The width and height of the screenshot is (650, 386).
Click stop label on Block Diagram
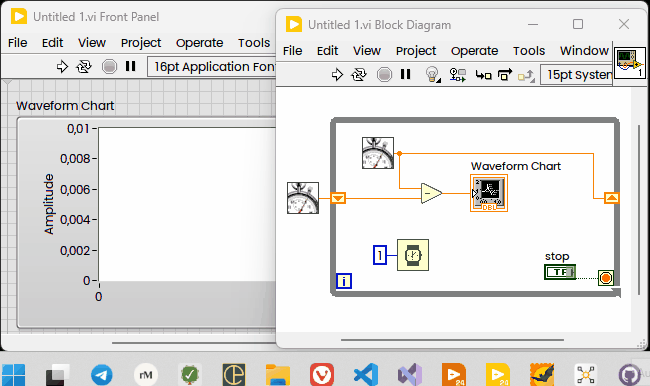click(557, 256)
